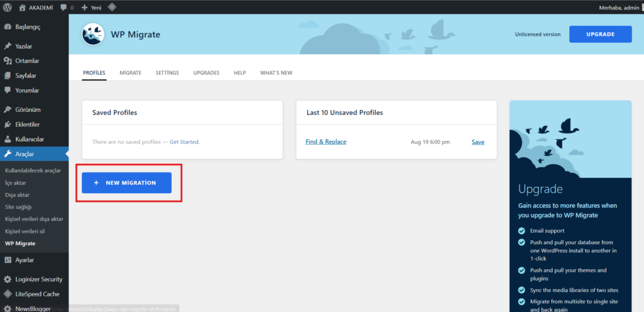Click the UPGRADE button

click(600, 34)
